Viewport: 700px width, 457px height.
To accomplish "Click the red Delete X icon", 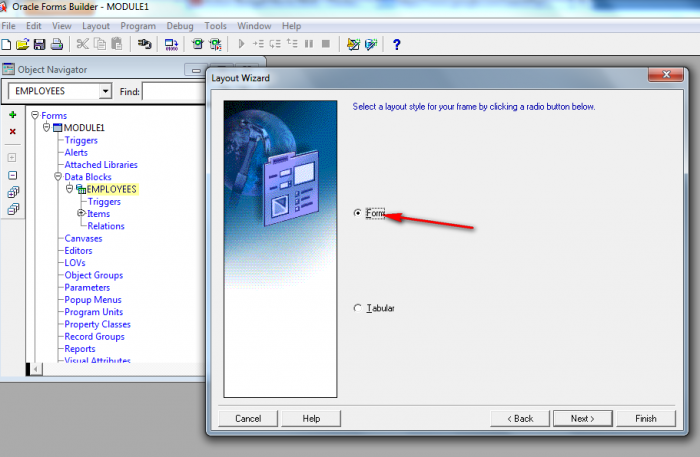I will pyautogui.click(x=13, y=132).
